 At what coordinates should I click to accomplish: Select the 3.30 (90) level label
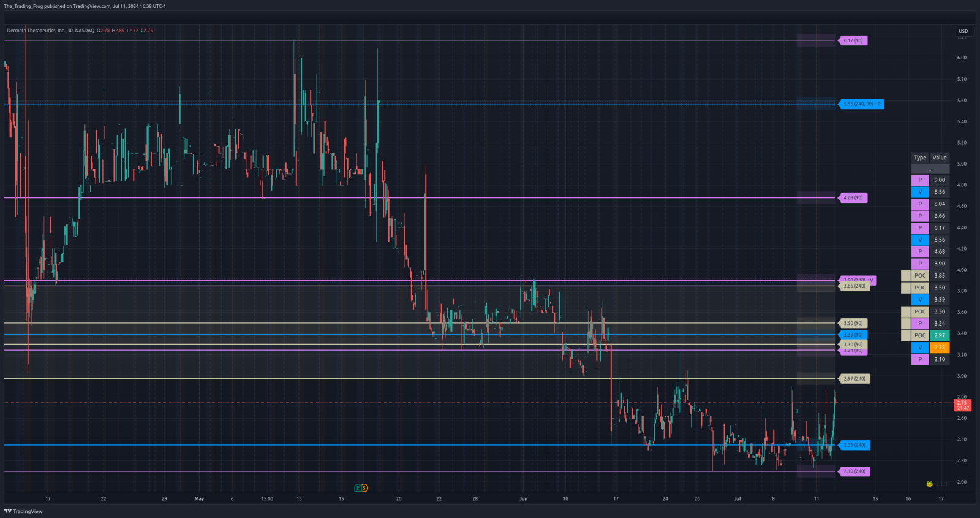pos(853,345)
